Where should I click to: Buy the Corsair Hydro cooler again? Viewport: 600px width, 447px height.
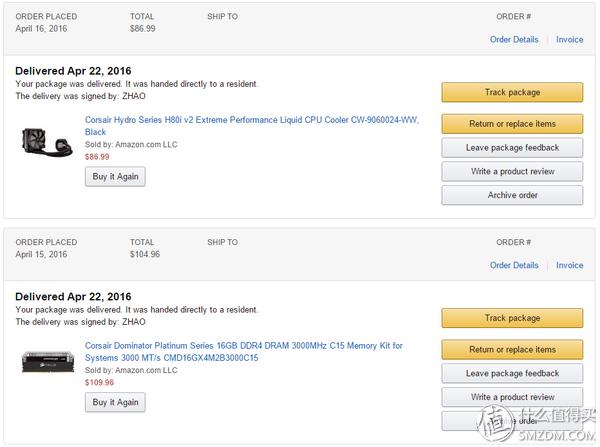pyautogui.click(x=115, y=176)
